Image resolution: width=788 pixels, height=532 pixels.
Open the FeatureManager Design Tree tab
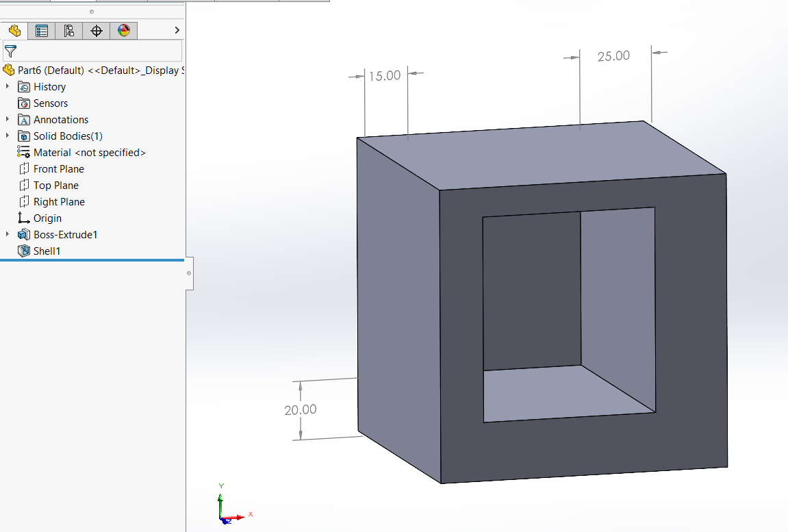14,31
